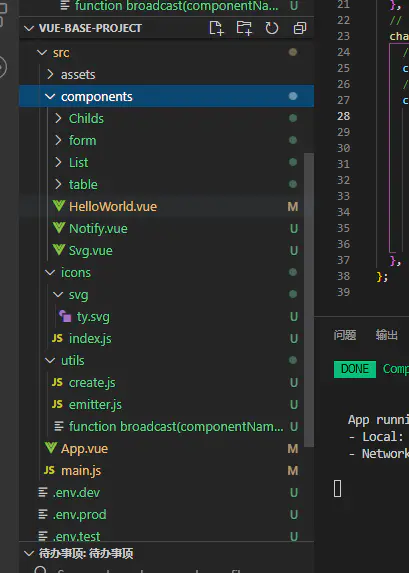Viewport: 409px width, 573px height.
Task: Refresh the explorer with the circular arrow icon
Action: tap(272, 28)
